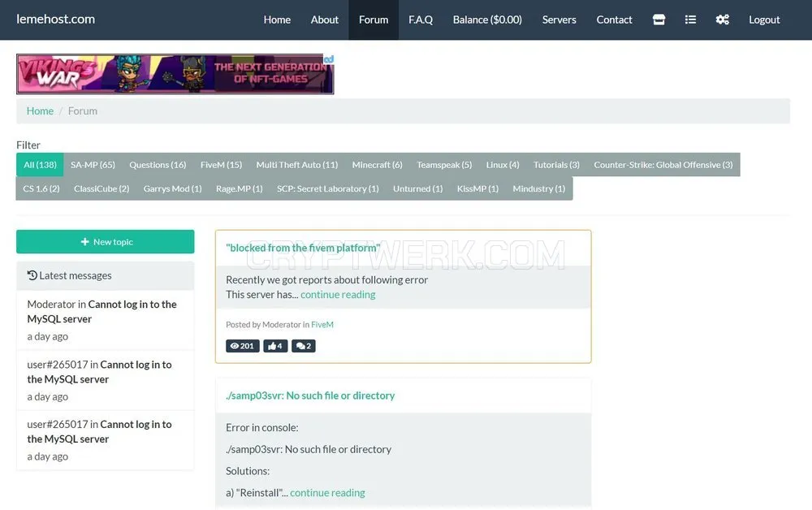Click continue reading in fivem post
812x510 pixels.
(x=338, y=295)
